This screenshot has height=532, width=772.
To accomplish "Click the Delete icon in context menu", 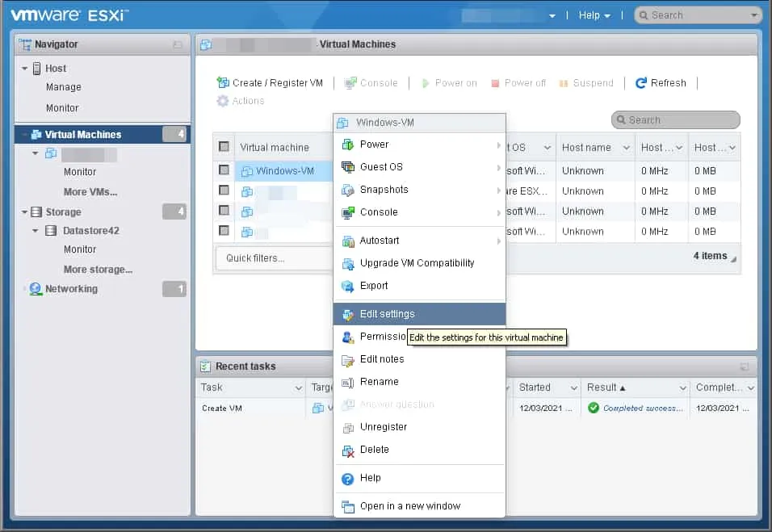I will point(348,450).
